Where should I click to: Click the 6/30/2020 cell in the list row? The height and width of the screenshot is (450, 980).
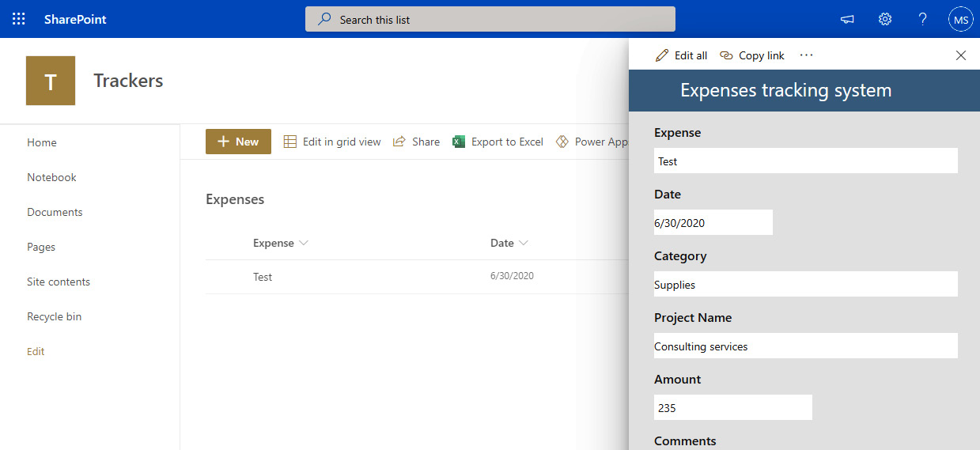tap(512, 276)
